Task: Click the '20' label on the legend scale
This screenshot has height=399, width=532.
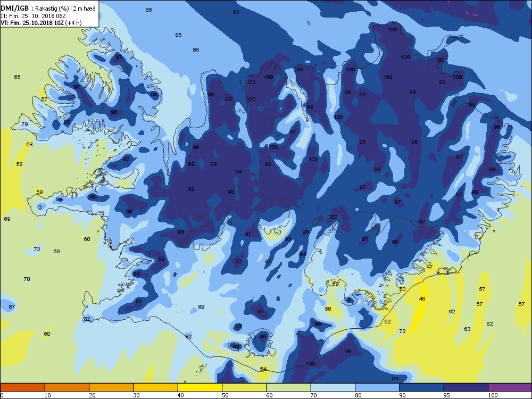Action: [92, 395]
